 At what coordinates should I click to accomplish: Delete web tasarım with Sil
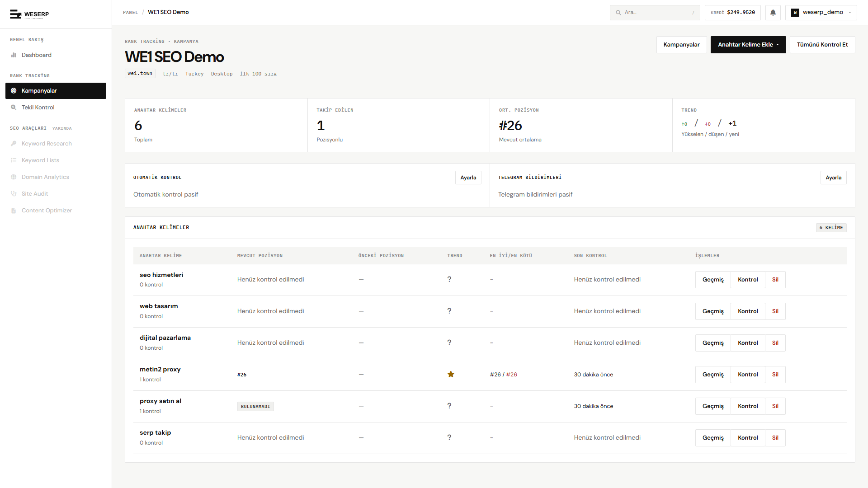775,311
